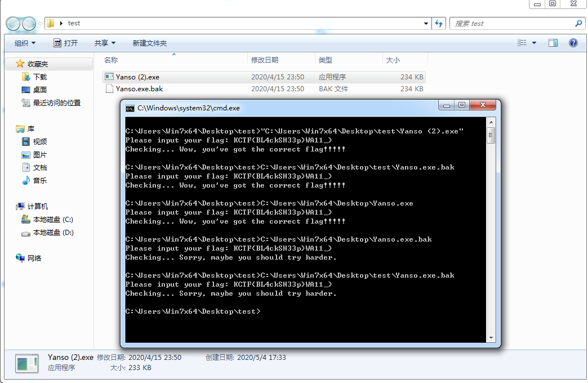Maximize the cmd.exe window
This screenshot has width=588, height=383.
pyautogui.click(x=462, y=105)
